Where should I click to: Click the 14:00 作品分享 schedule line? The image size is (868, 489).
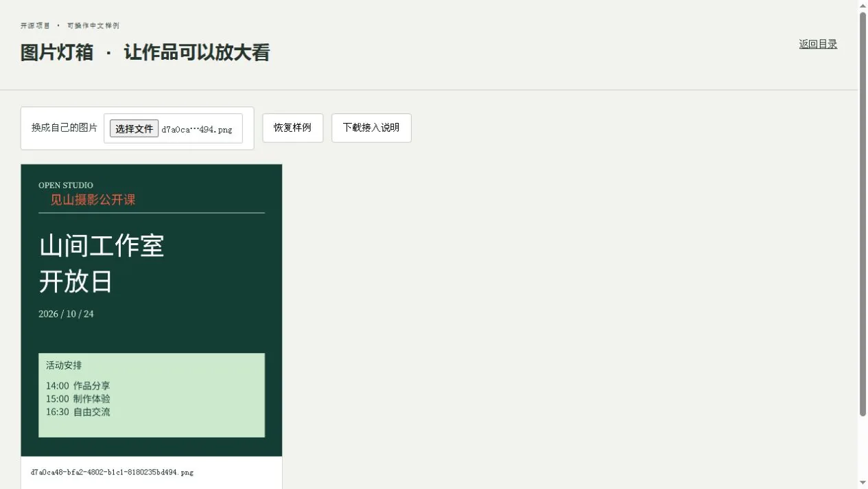click(x=78, y=386)
